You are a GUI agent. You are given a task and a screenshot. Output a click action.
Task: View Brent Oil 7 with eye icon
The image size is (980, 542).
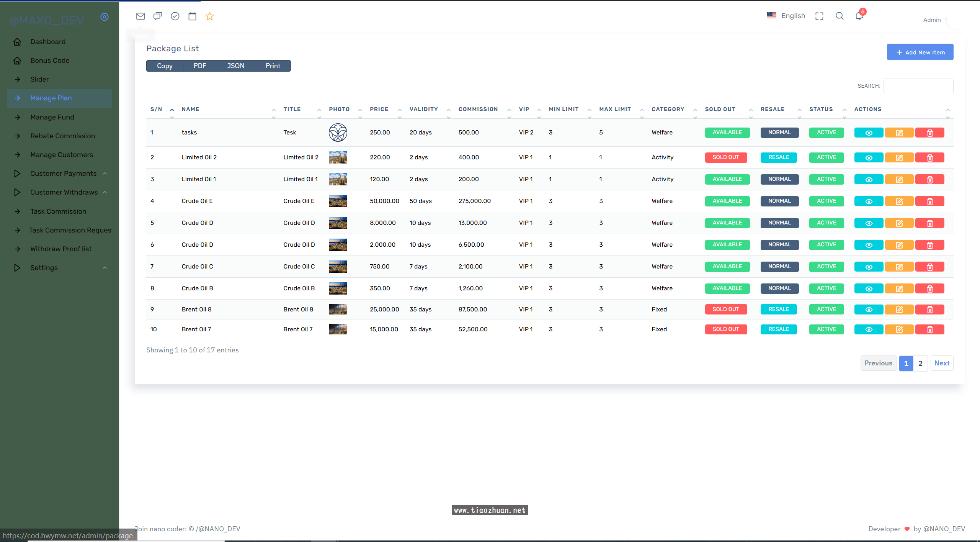[x=869, y=329]
